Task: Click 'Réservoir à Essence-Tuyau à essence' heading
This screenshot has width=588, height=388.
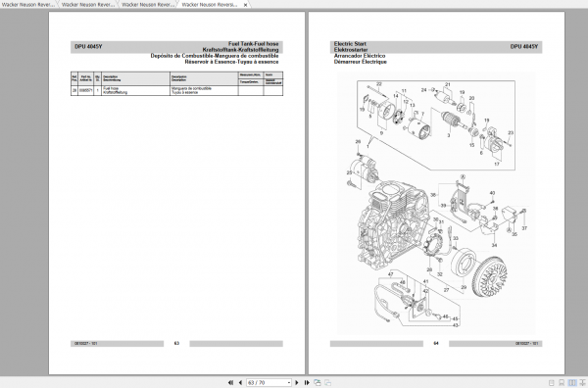Action: click(x=231, y=62)
